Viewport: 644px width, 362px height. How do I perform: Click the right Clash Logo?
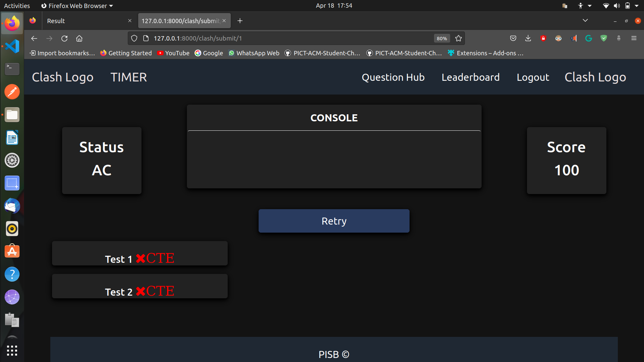(x=595, y=77)
